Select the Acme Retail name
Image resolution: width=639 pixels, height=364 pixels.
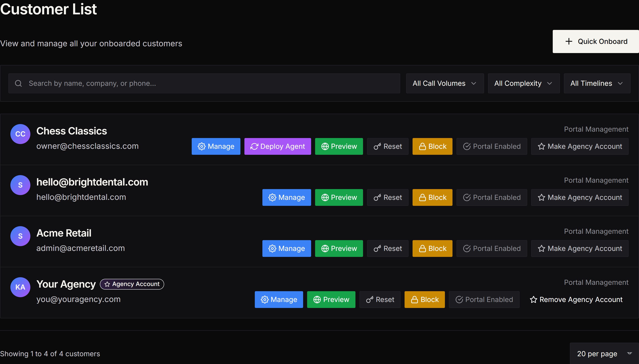(x=64, y=233)
